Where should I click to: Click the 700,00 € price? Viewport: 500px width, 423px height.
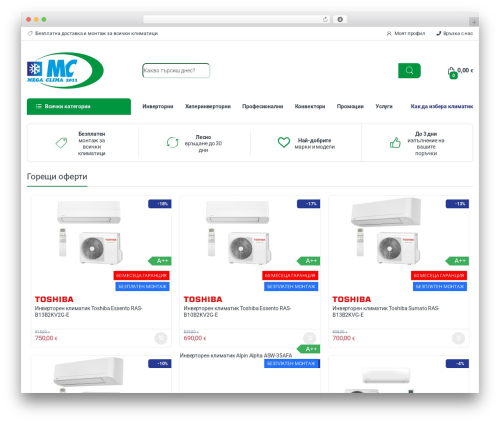(343, 338)
